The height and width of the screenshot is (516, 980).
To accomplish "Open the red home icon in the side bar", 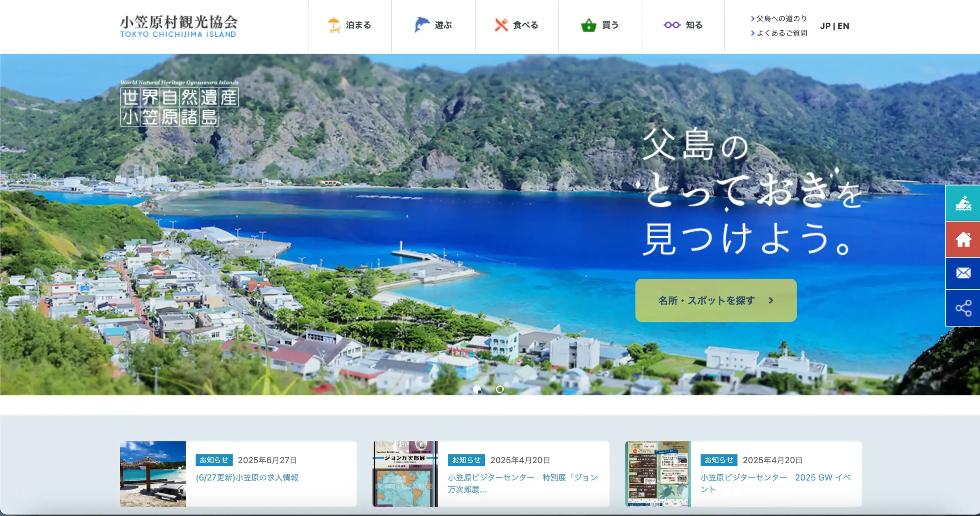I will click(964, 239).
